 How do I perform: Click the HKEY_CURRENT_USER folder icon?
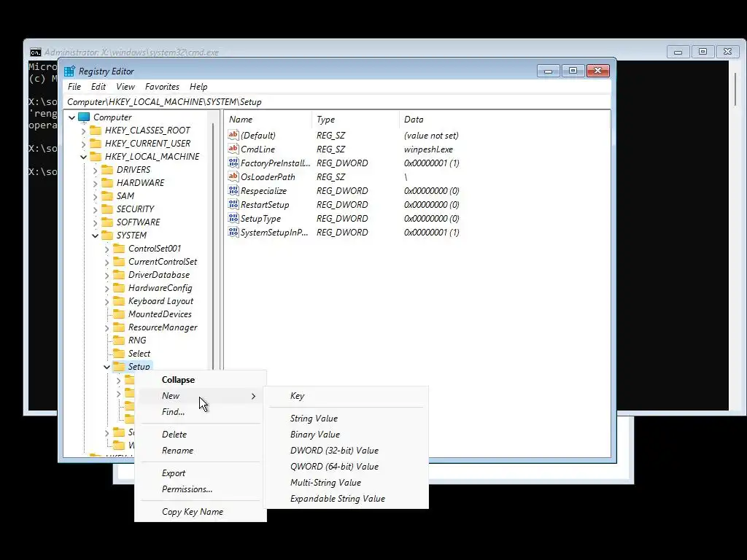96,144
